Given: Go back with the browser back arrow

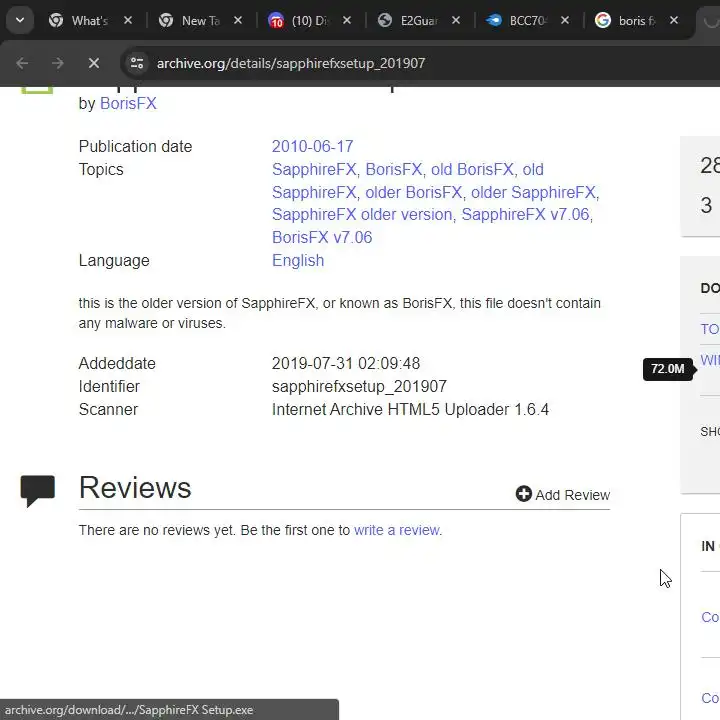Looking at the screenshot, I should [22, 63].
